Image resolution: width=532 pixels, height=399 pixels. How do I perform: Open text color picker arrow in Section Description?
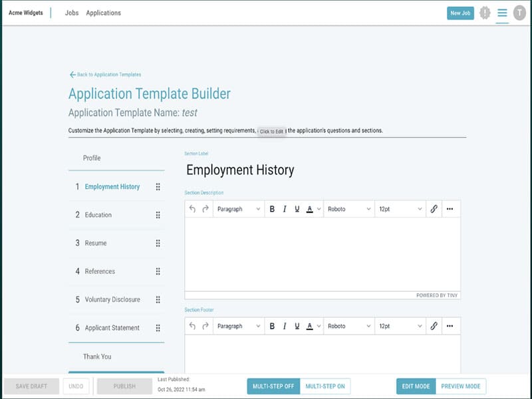(319, 209)
